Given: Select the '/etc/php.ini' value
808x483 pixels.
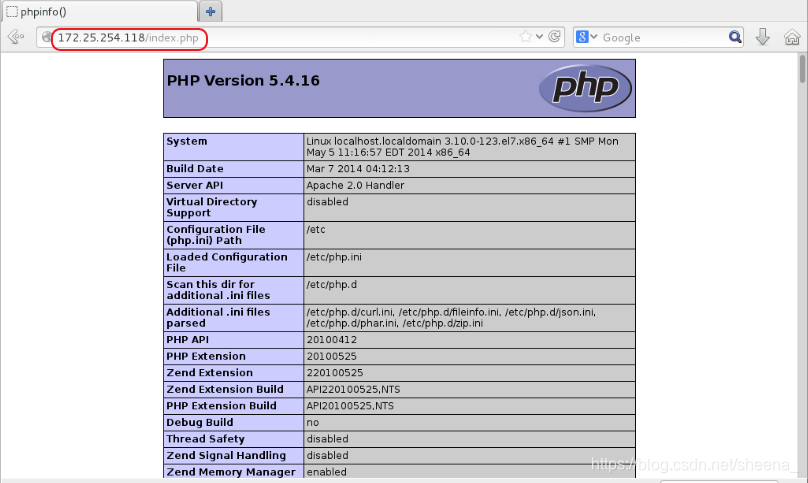Looking at the screenshot, I should coord(334,257).
